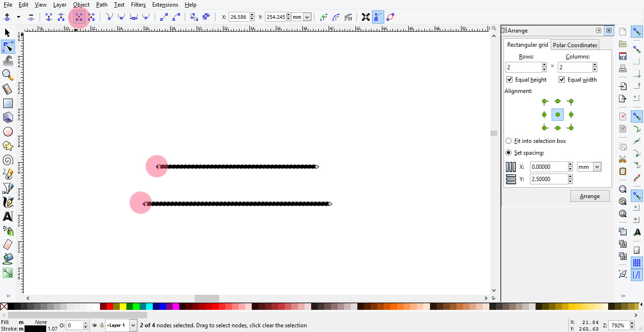Select the 3D box tool
The width and height of the screenshot is (644, 332).
(x=8, y=117)
